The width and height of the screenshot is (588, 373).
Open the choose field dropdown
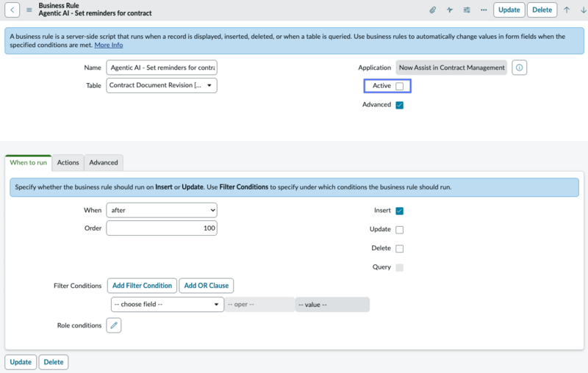pos(168,305)
